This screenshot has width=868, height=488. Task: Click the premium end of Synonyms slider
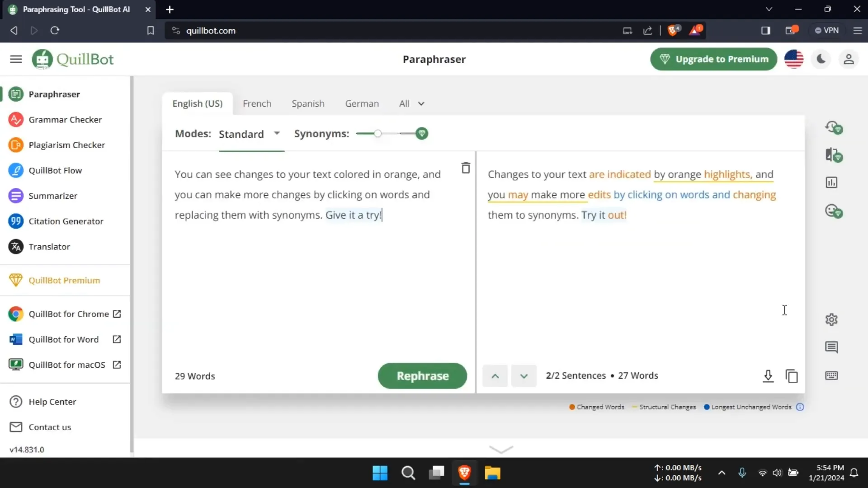coord(422,133)
